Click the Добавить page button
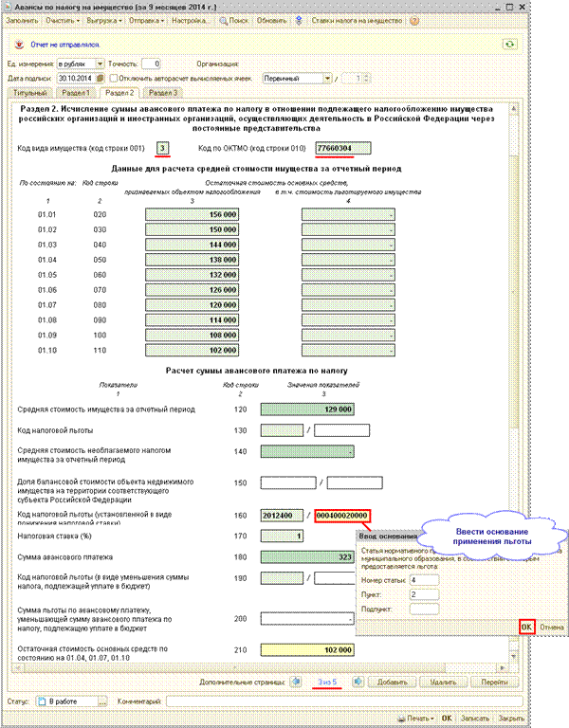This screenshot has width=569, height=728. [392, 682]
